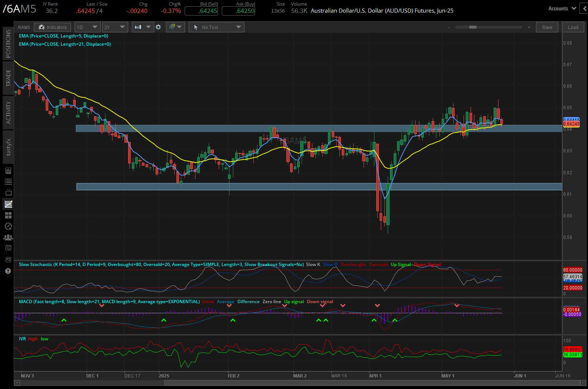Click the clock history icon
Screen dimensions: 588x389
coord(8,226)
